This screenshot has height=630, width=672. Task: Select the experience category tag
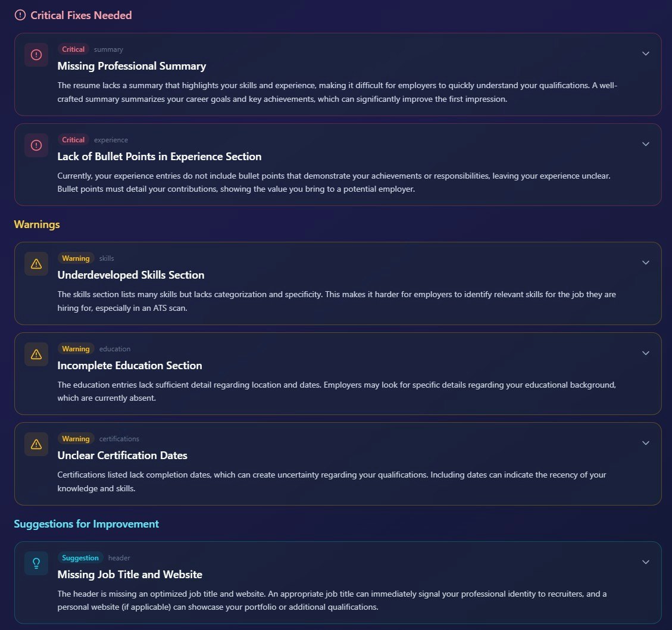(x=111, y=139)
